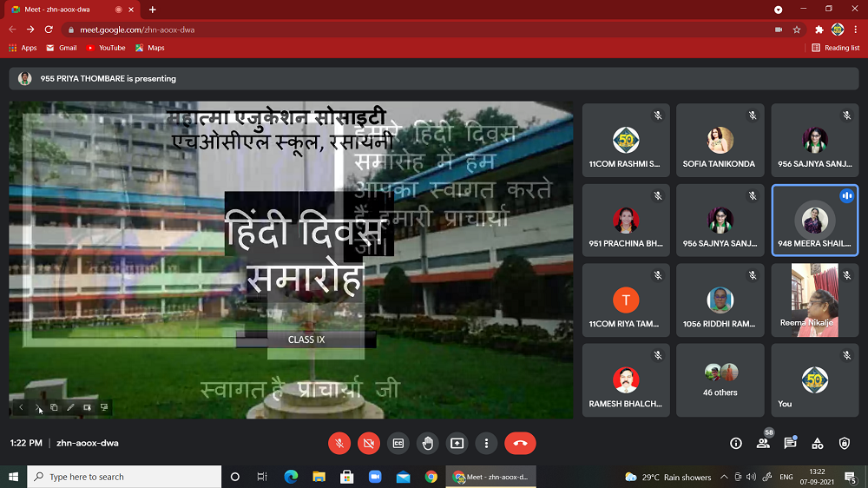This screenshot has height=488, width=868.
Task: Open the in-call chat panel
Action: (790, 443)
